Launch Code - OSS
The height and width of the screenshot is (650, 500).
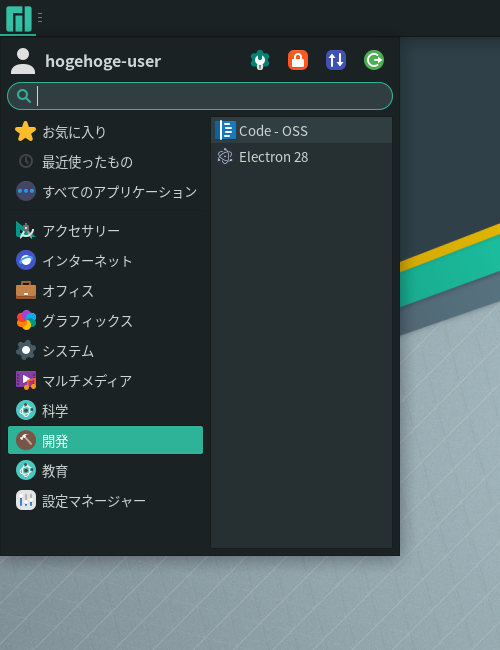click(x=301, y=131)
